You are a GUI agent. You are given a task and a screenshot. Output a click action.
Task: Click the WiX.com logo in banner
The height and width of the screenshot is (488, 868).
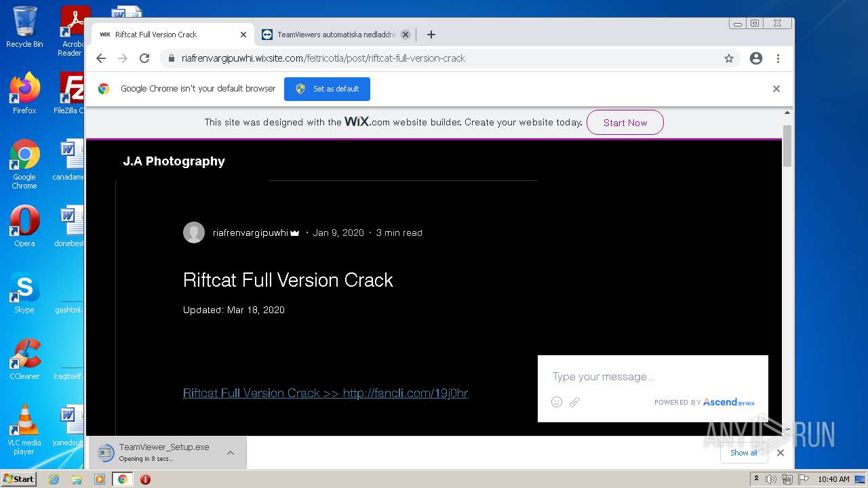[367, 122]
